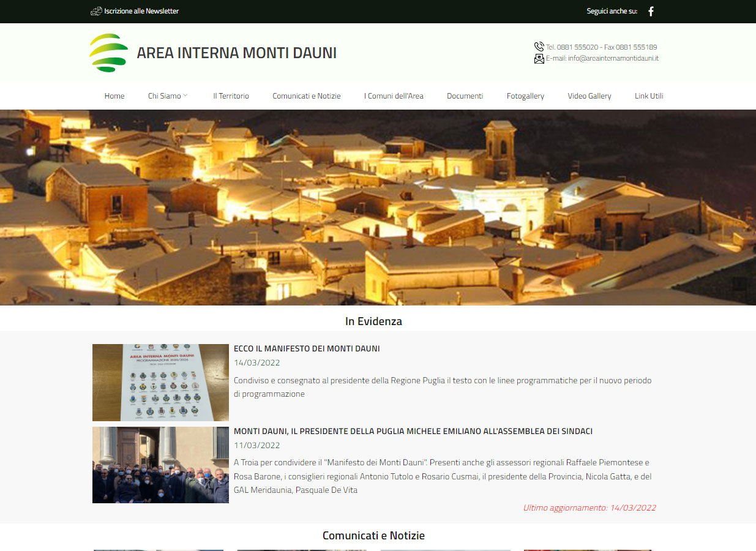The width and height of the screenshot is (756, 551).
Task: Open the Comunicati e Notizie menu
Action: point(307,96)
